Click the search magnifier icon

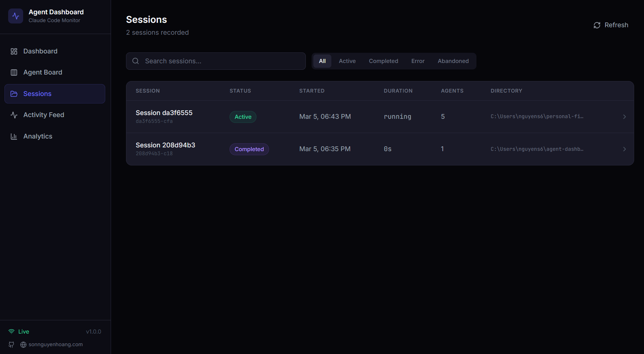[135, 61]
